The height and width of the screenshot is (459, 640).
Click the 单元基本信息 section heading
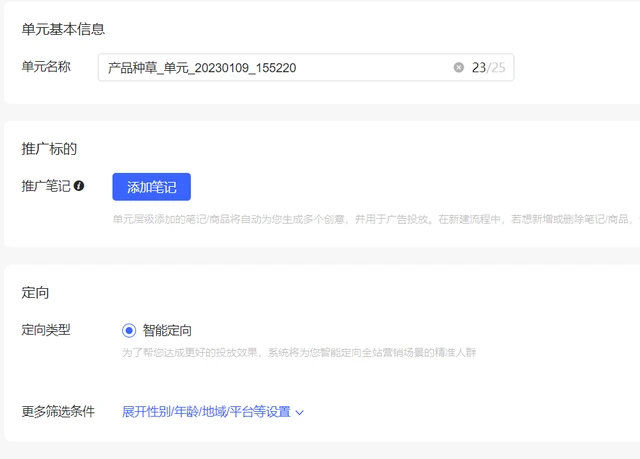(x=63, y=29)
